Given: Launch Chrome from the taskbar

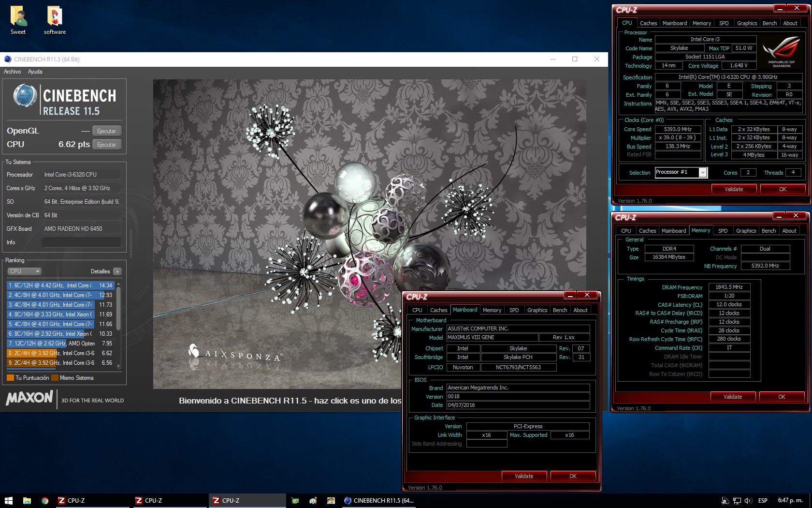Looking at the screenshot, I should point(45,501).
